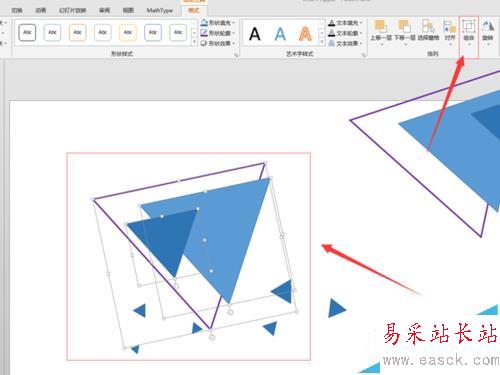Click the Rotate (旋转) icon

(x=488, y=26)
